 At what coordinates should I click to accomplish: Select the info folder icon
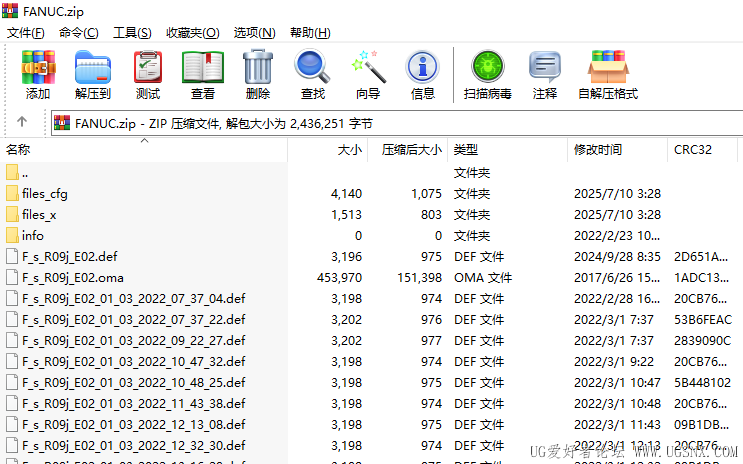(x=12, y=236)
